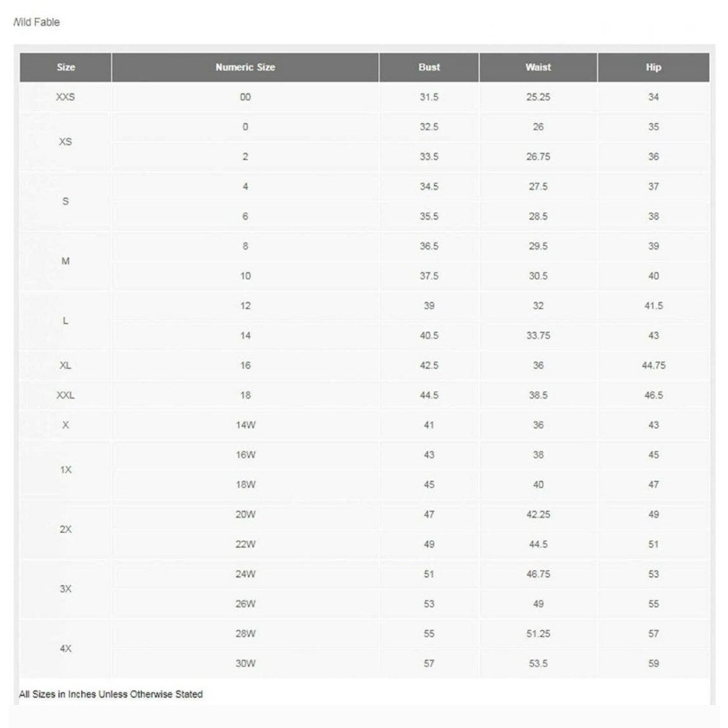This screenshot has height=728, width=728.
Task: Click the All Sizes in Inches note
Action: (x=111, y=694)
